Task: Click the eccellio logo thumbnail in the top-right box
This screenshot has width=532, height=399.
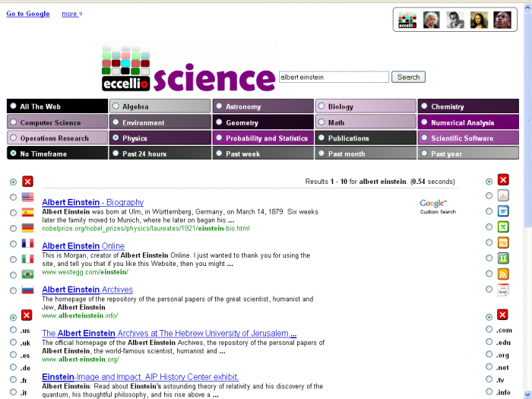Action: coord(407,20)
